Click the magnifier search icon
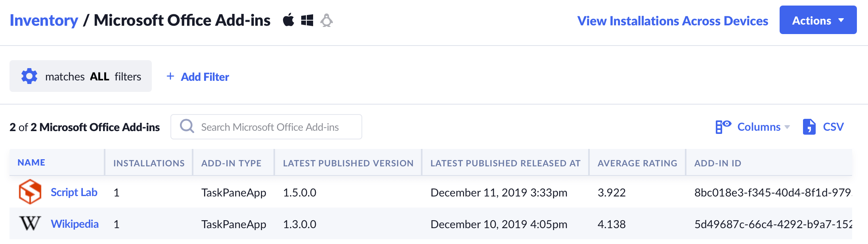868x244 pixels. tap(187, 127)
